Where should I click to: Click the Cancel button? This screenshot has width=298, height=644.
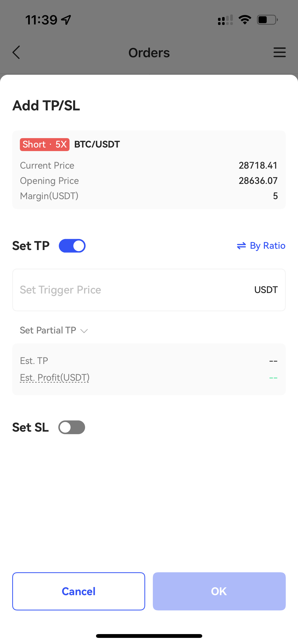(x=79, y=591)
